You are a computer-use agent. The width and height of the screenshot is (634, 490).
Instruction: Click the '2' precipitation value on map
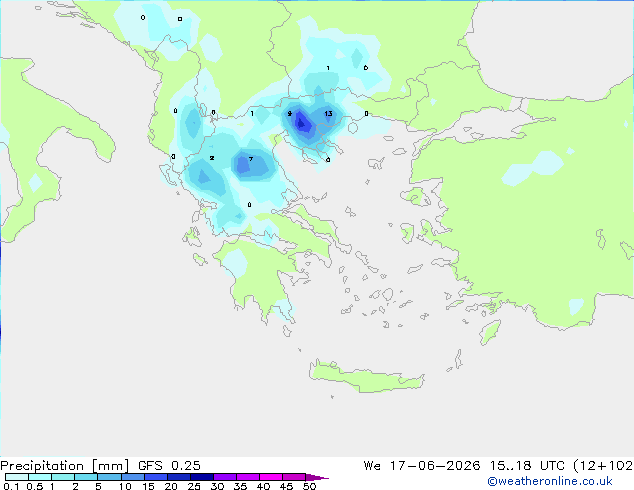coord(212,158)
